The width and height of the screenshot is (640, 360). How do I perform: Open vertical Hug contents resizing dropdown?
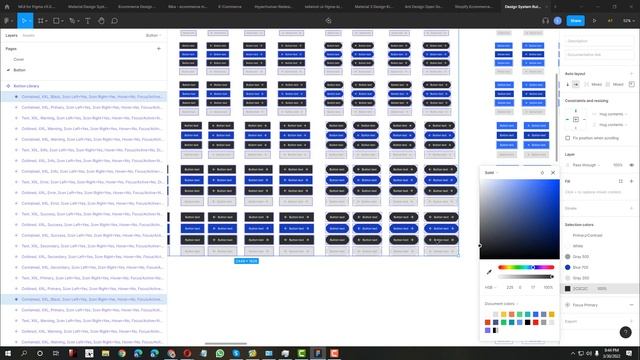[613, 124]
